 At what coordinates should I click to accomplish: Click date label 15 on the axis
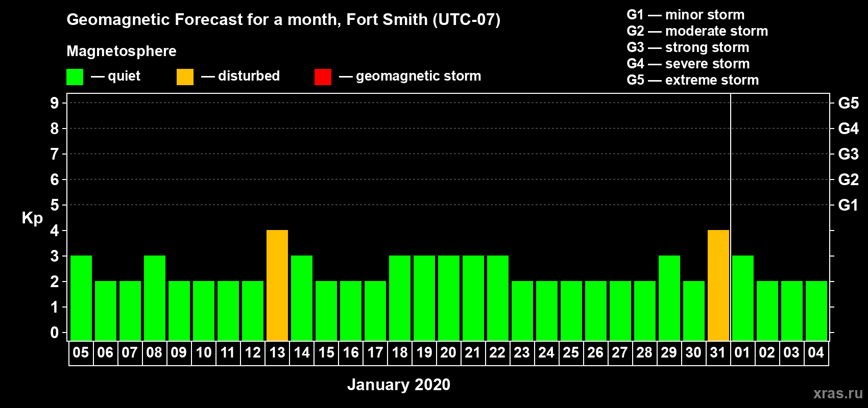pyautogui.click(x=326, y=352)
